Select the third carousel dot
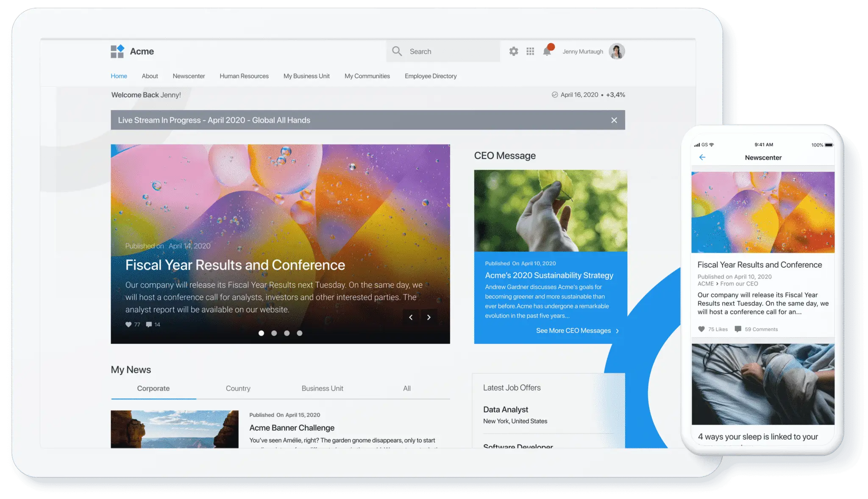Viewport: 868px width, 499px height. point(287,333)
